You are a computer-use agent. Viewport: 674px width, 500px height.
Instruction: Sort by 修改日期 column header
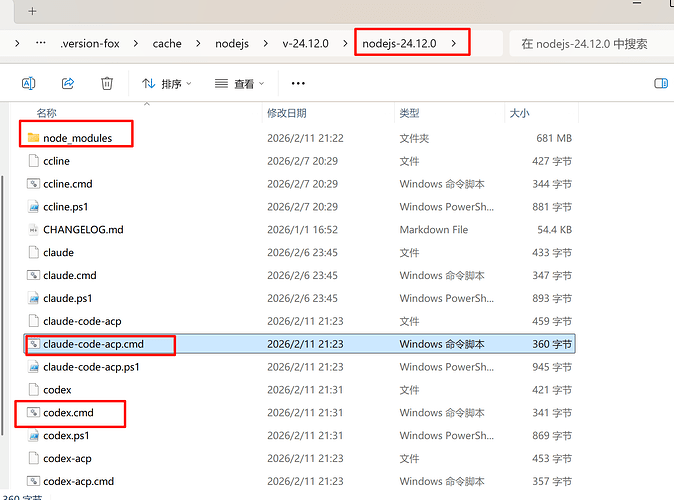[287, 113]
